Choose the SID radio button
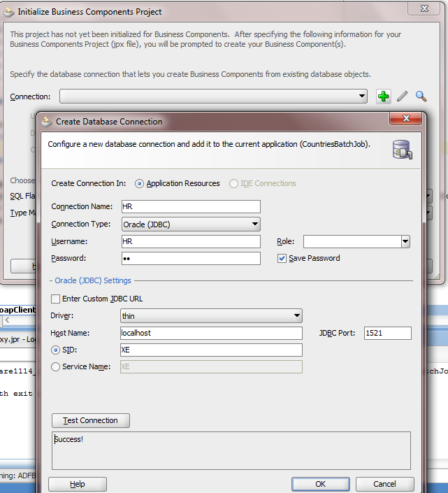Image resolution: width=448 pixels, height=493 pixels. click(56, 350)
